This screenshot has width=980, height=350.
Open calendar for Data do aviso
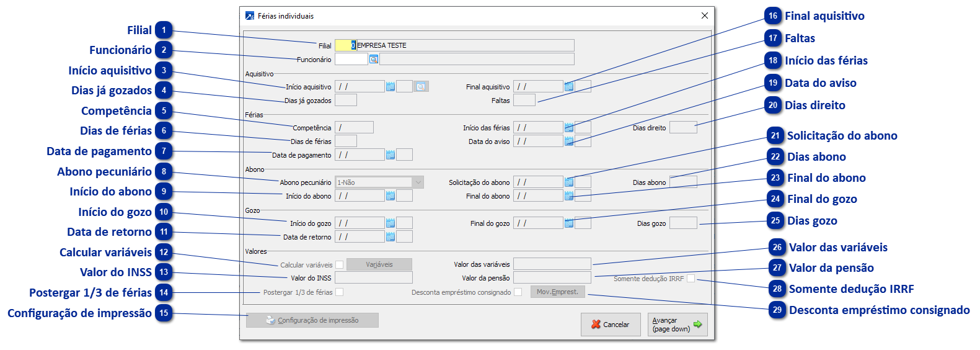pyautogui.click(x=569, y=141)
